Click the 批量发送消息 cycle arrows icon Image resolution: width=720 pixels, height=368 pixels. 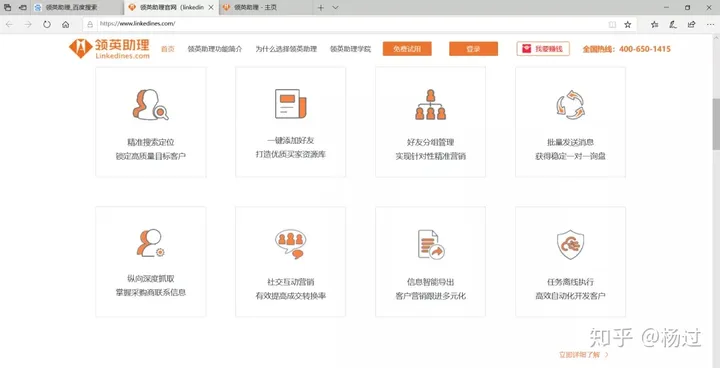click(570, 105)
